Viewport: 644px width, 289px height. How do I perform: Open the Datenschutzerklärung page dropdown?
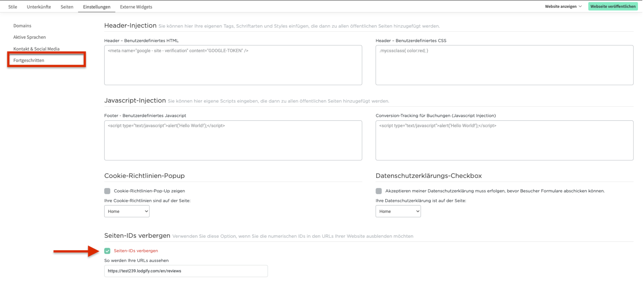pos(398,211)
